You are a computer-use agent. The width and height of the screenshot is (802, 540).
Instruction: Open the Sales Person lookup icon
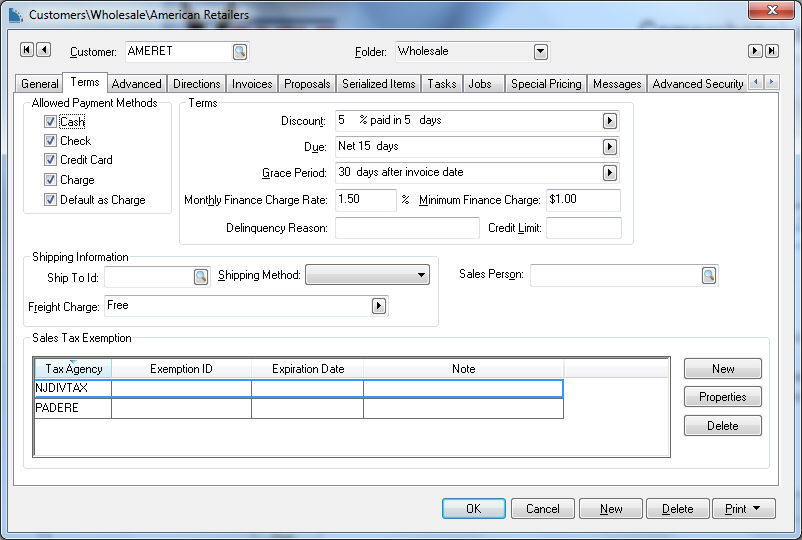pos(709,275)
